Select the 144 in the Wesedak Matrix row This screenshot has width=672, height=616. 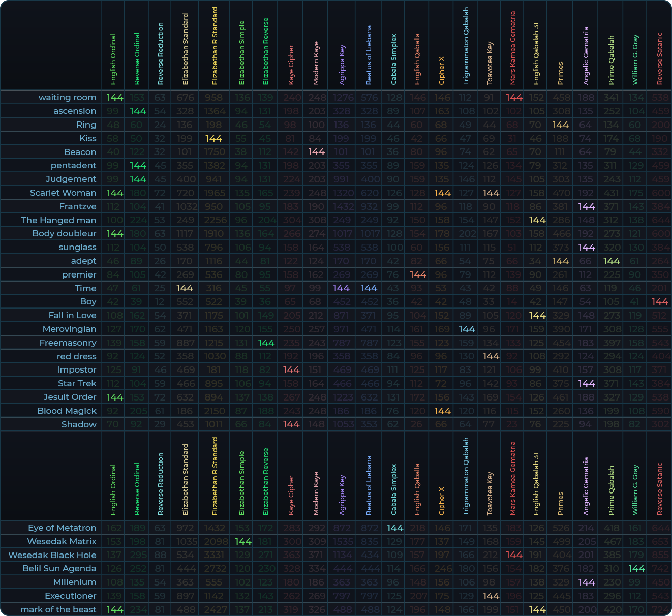click(x=243, y=542)
